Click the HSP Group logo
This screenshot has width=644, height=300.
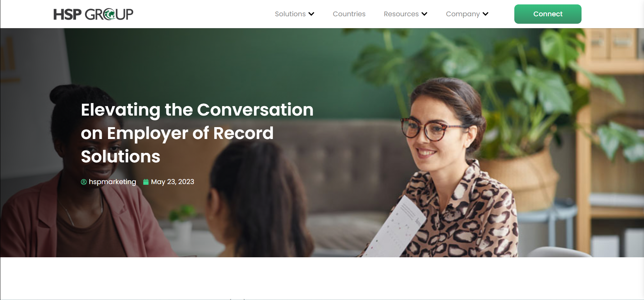[93, 14]
